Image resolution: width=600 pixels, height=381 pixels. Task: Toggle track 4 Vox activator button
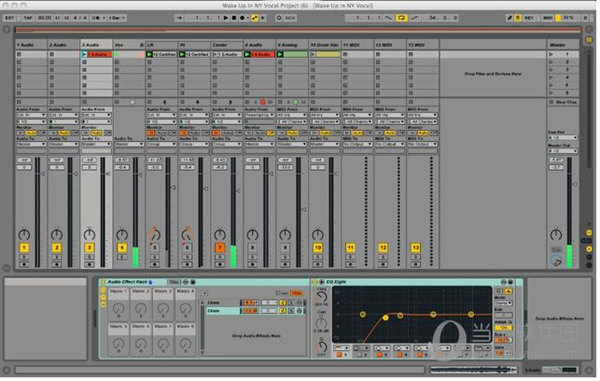(x=122, y=248)
